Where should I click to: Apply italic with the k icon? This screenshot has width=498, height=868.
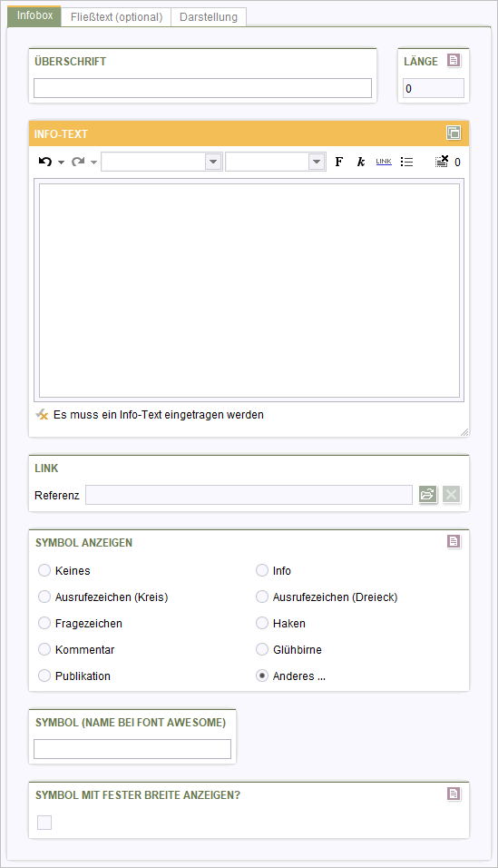click(361, 162)
